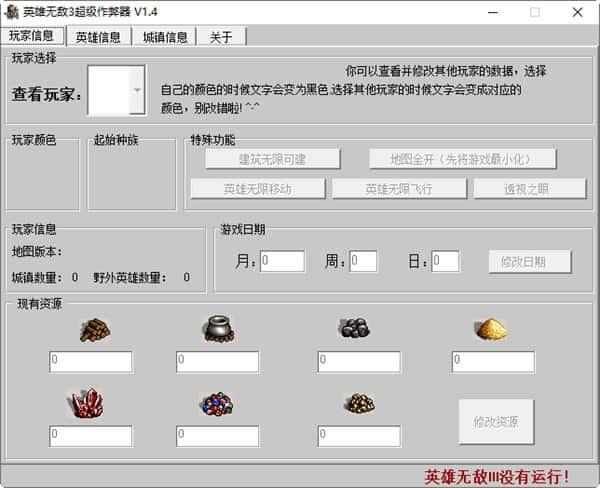Open the 城镇信息 tab
The image size is (600, 488).
click(x=164, y=37)
